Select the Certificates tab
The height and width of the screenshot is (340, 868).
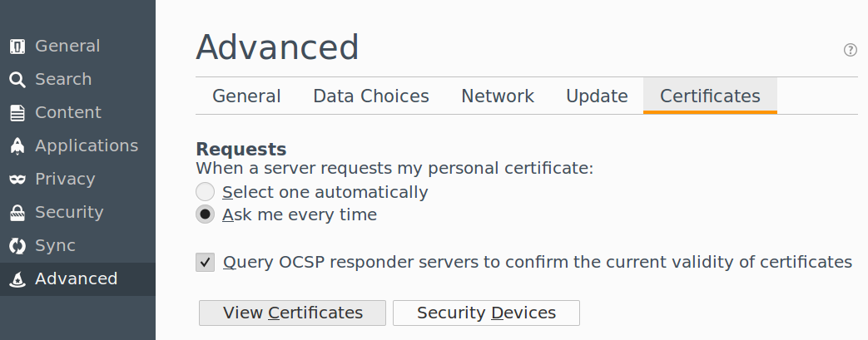coord(710,96)
